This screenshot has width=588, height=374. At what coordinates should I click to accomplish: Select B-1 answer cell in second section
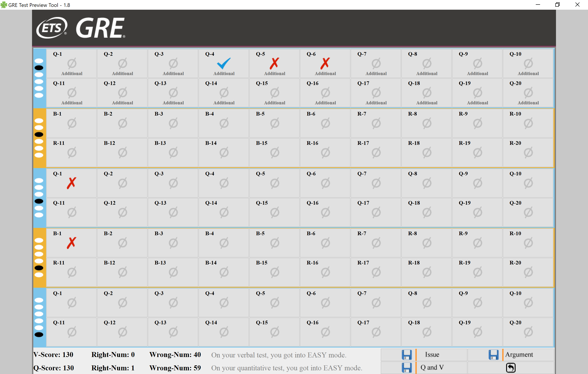coord(71,242)
